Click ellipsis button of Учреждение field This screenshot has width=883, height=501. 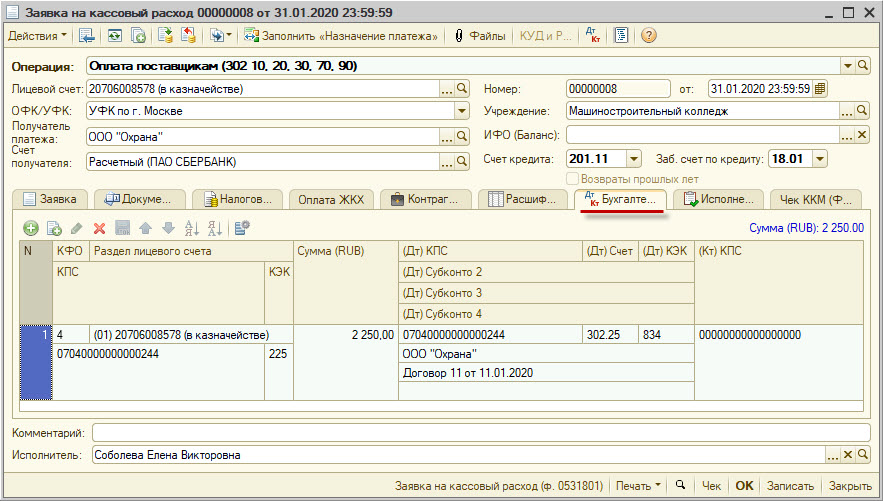point(847,111)
